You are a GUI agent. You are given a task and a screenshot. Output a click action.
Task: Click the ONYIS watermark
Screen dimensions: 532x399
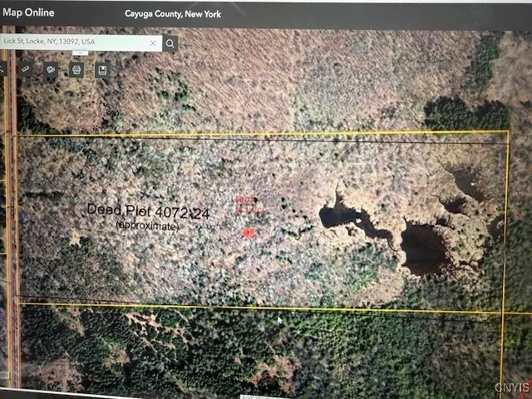pos(511,388)
